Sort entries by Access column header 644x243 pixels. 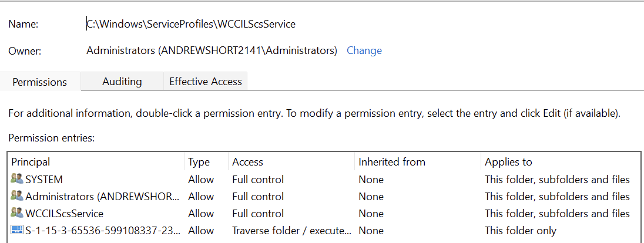click(247, 162)
